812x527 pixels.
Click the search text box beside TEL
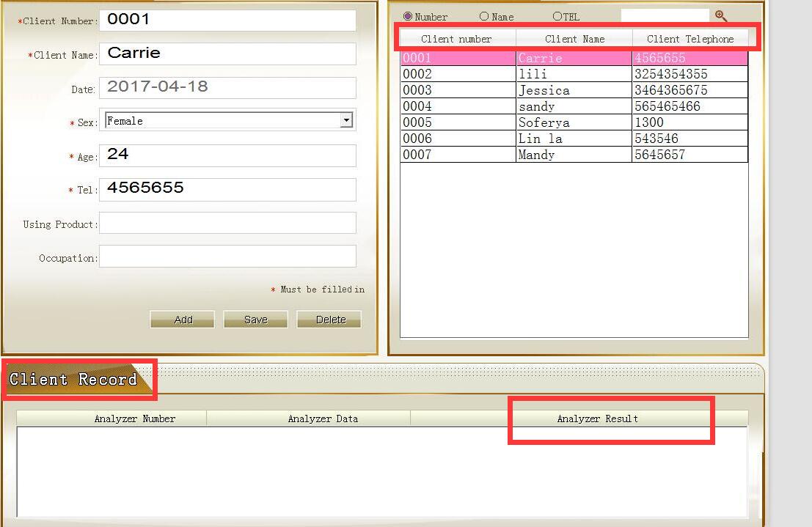click(665, 15)
